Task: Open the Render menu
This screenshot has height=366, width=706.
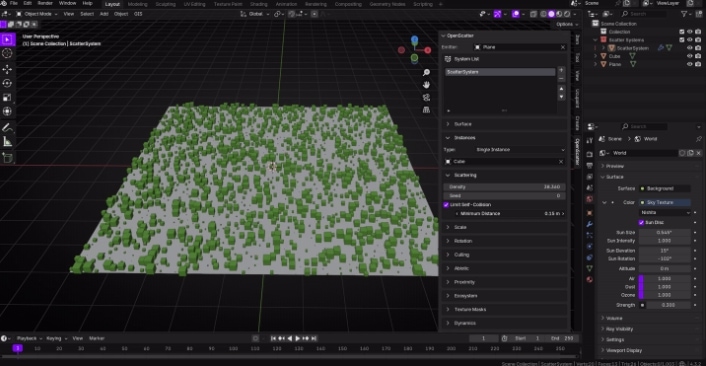Action: (x=45, y=3)
